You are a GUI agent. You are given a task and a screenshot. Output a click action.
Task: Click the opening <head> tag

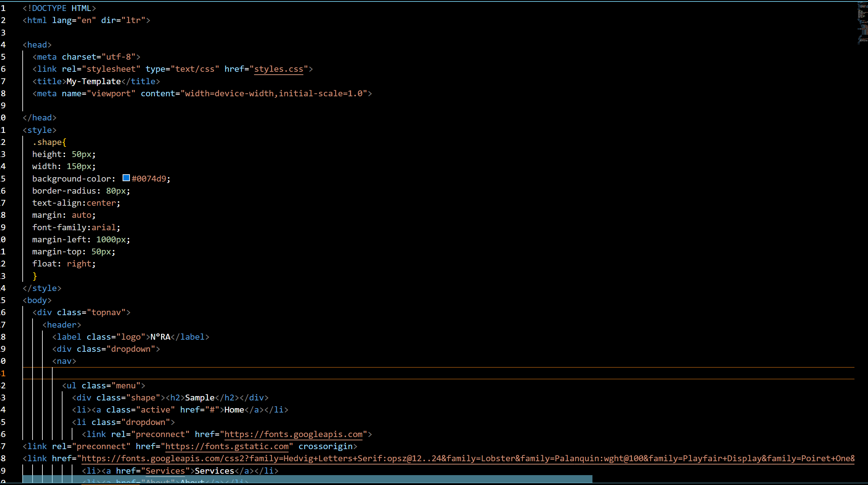[37, 45]
